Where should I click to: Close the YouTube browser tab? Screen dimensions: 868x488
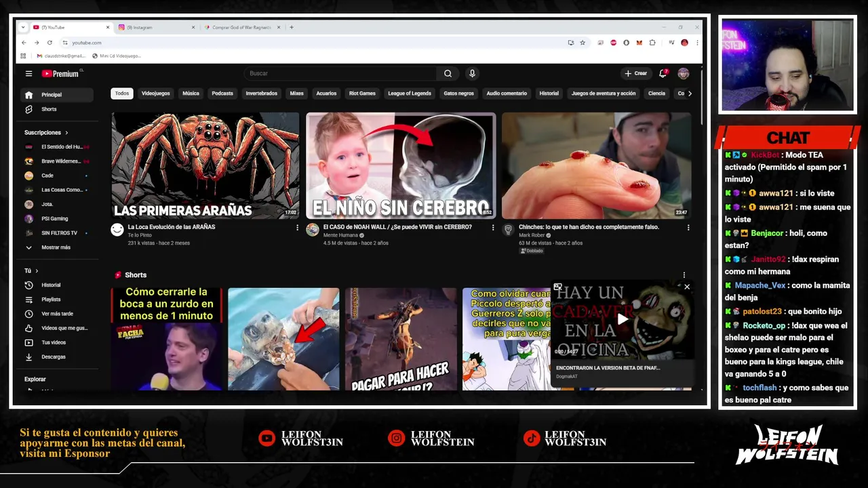pos(107,27)
